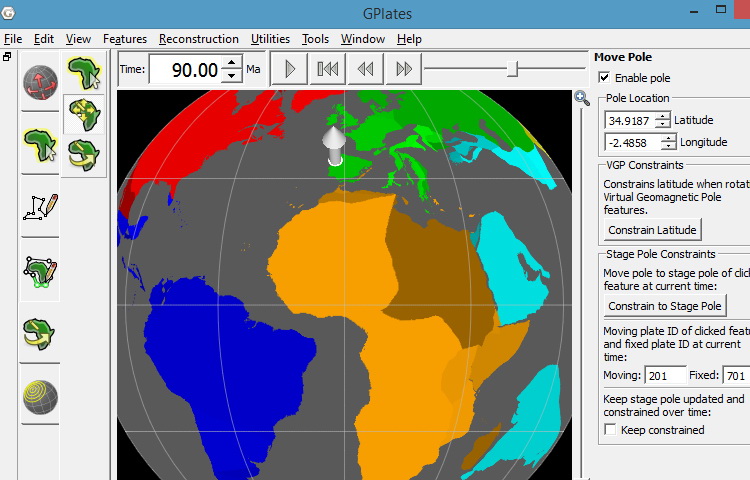
Task: Open the Help menu
Action: pyautogui.click(x=409, y=39)
